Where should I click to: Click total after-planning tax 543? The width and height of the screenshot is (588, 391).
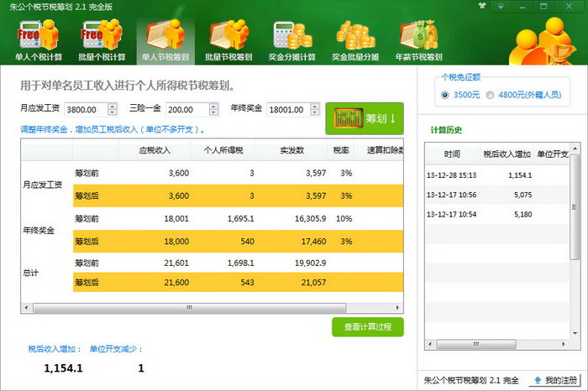[247, 283]
